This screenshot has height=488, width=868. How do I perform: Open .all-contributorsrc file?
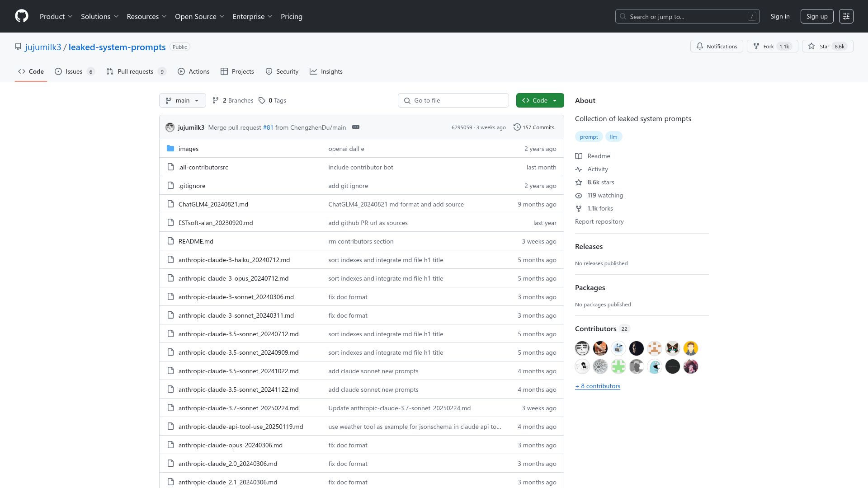(x=203, y=168)
